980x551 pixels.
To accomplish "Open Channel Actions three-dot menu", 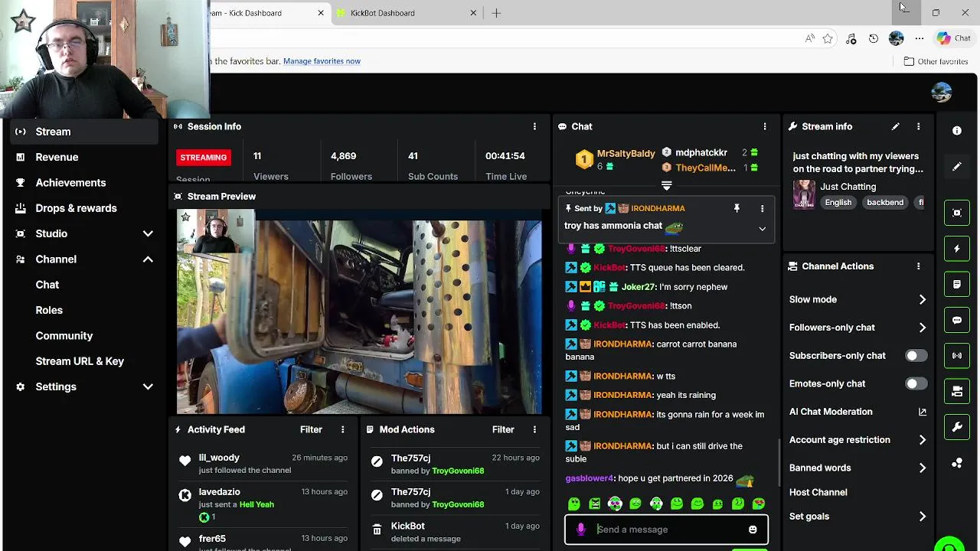I will pyautogui.click(x=918, y=266).
